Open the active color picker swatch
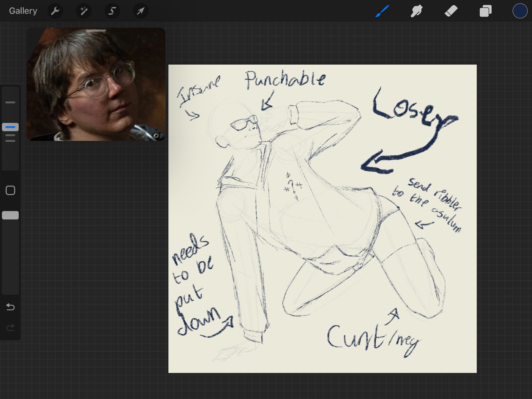The height and width of the screenshot is (399, 532). click(x=520, y=11)
